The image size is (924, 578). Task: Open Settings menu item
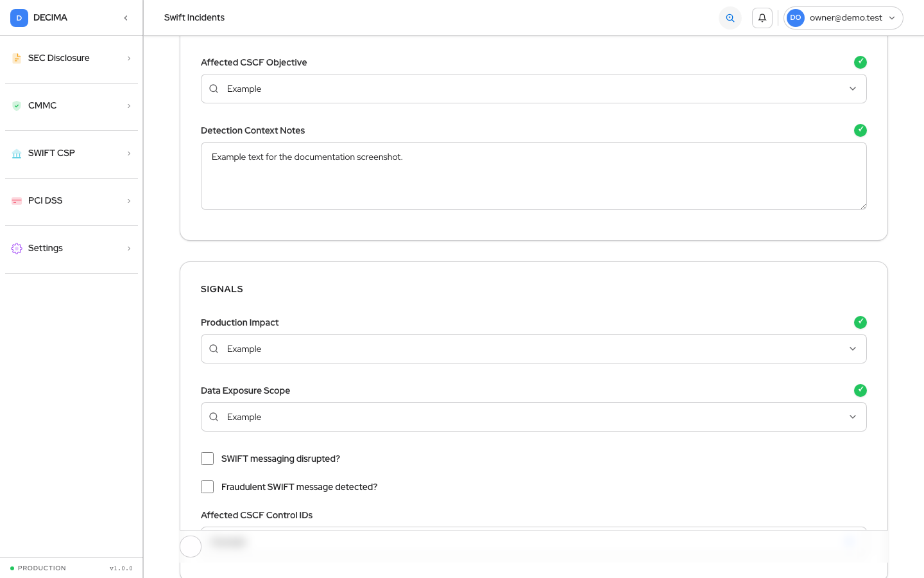pos(71,249)
